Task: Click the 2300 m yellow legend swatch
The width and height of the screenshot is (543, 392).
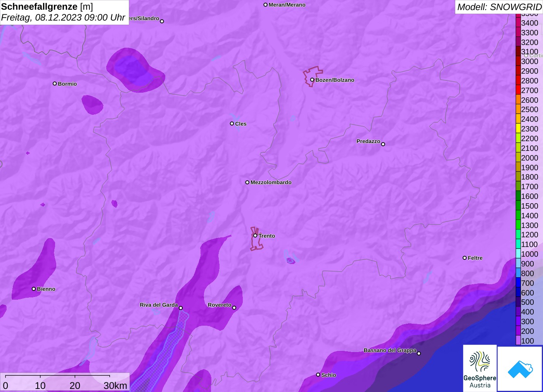Action: (518, 129)
